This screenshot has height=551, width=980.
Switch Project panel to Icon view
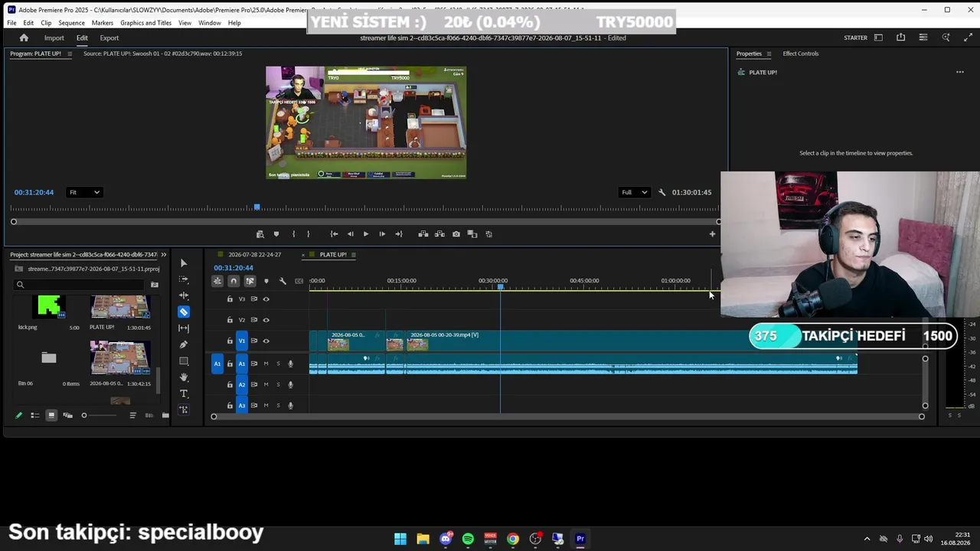[51, 416]
